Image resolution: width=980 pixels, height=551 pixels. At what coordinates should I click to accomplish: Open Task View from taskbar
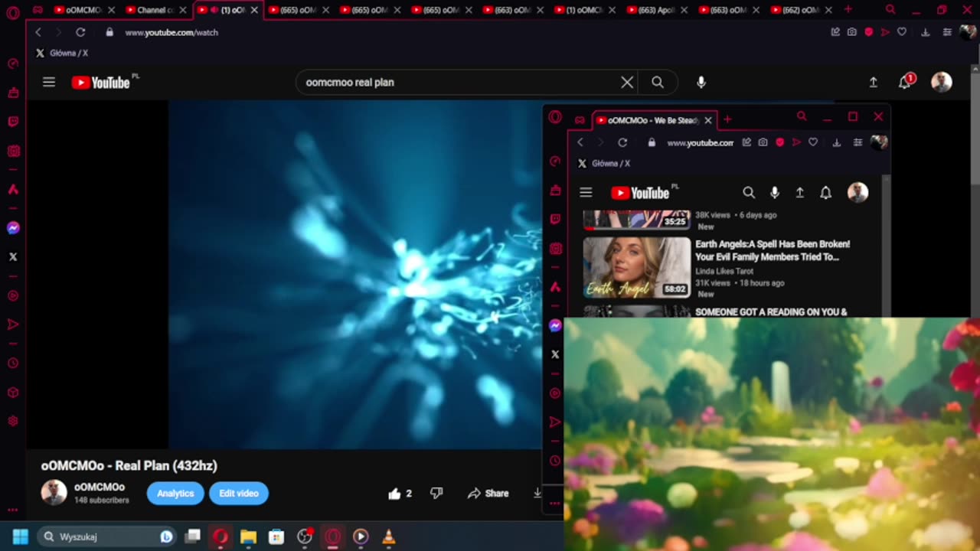(x=193, y=536)
